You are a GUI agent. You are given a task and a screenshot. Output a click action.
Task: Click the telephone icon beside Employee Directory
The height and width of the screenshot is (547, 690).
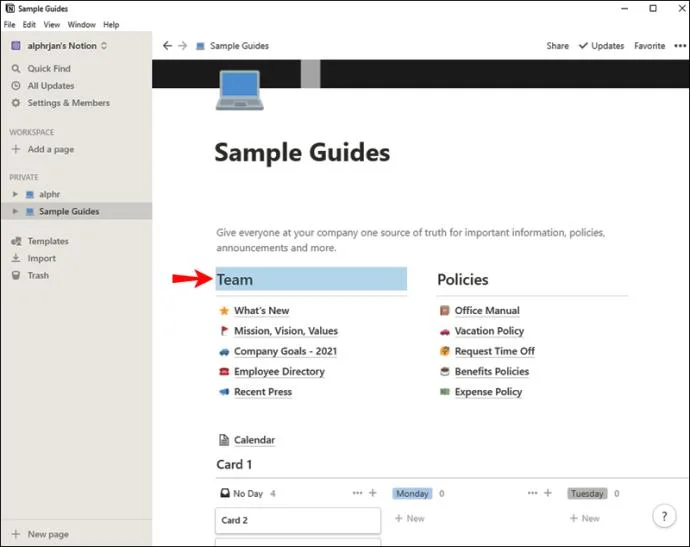pos(224,371)
